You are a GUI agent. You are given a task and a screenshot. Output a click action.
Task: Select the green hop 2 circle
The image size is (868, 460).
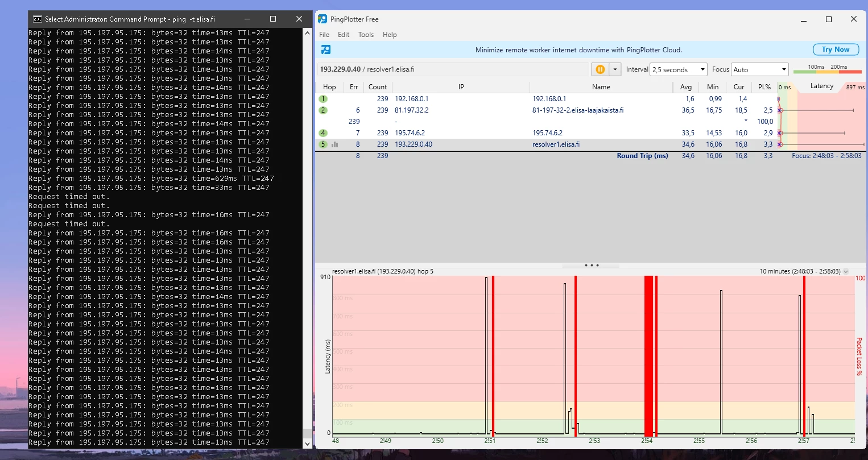pyautogui.click(x=323, y=110)
